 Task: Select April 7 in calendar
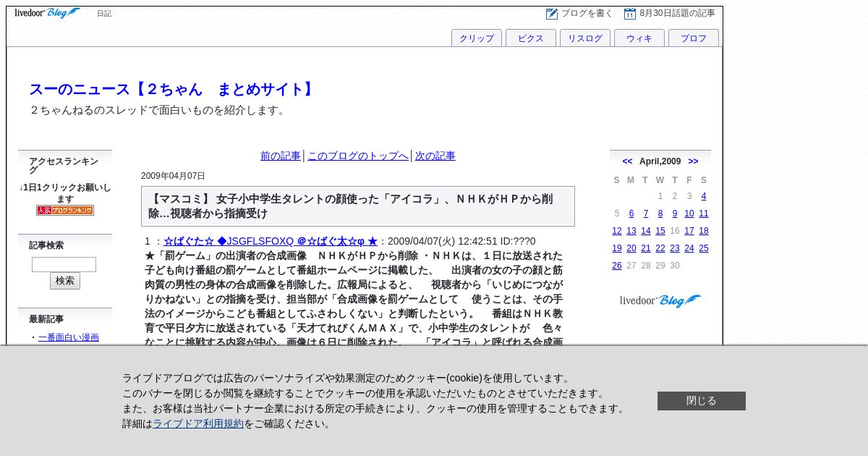pos(646,214)
